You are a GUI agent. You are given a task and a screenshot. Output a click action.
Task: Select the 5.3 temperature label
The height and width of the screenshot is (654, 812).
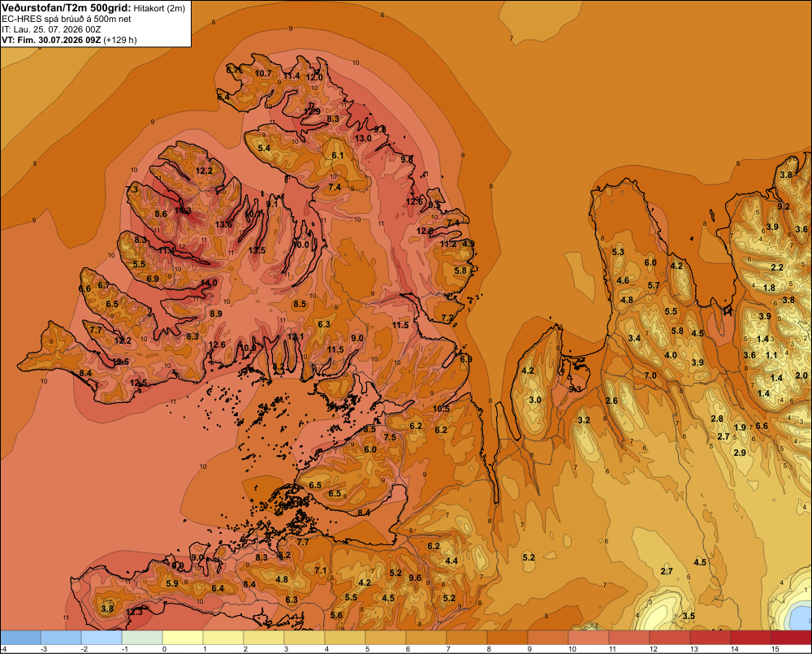[618, 252]
